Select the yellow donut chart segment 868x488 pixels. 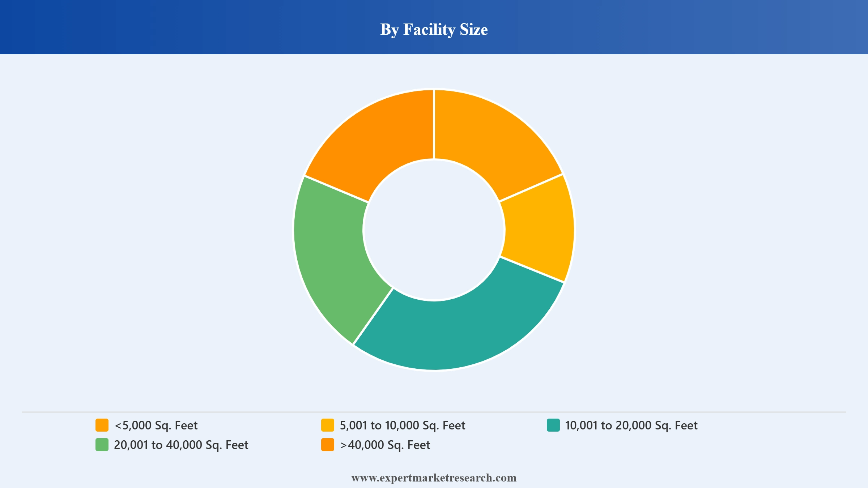539,230
